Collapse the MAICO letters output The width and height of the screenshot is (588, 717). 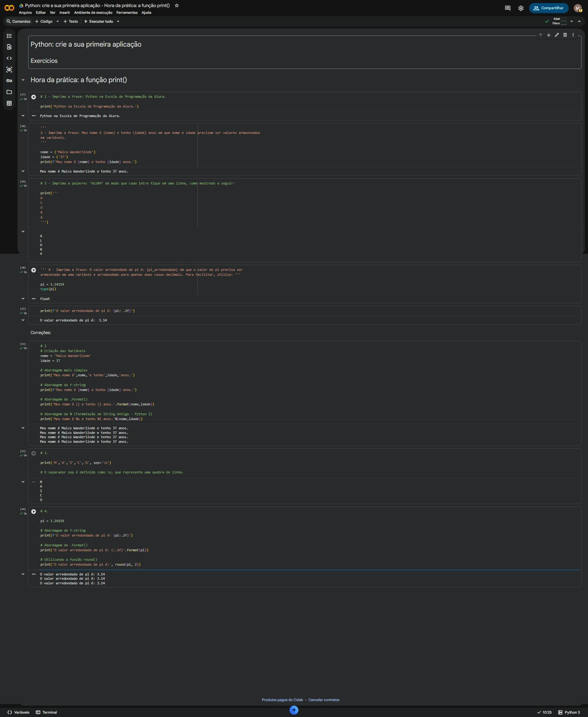coord(23,482)
